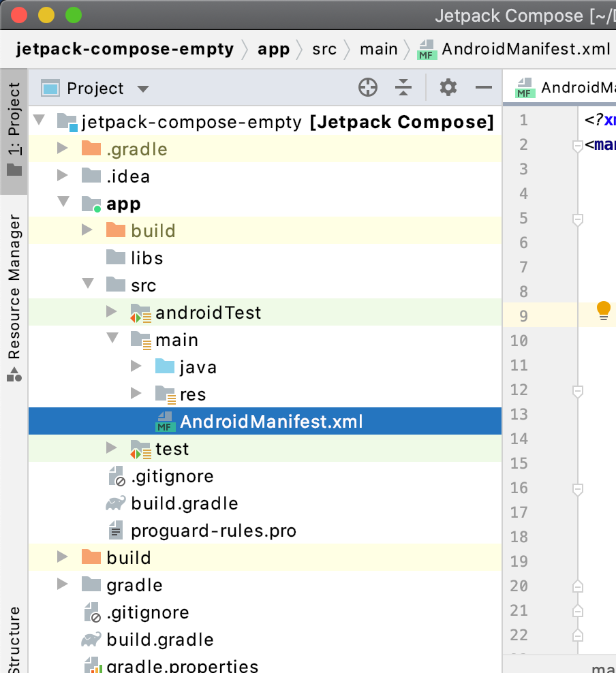Click the proguard-rules.pro file icon
This screenshot has width=616, height=673.
point(116,531)
